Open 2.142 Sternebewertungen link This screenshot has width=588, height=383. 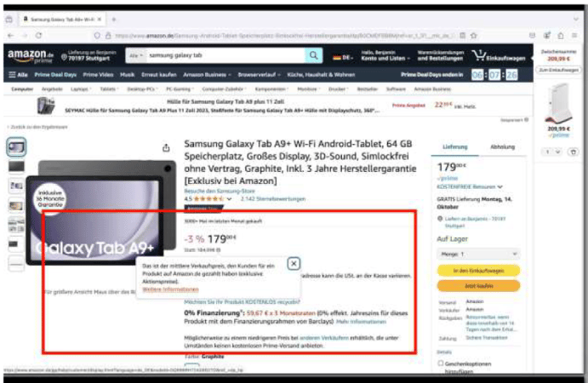tap(273, 199)
